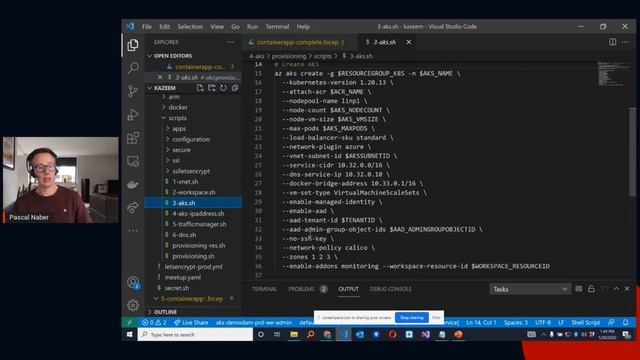640x360 pixels.
Task: Expand the configuration folder
Action: click(x=191, y=139)
